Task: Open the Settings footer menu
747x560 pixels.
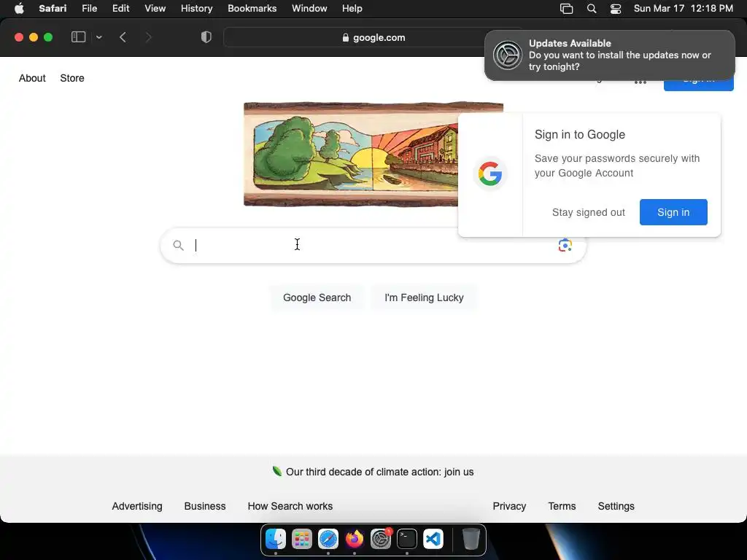Action: (x=616, y=506)
